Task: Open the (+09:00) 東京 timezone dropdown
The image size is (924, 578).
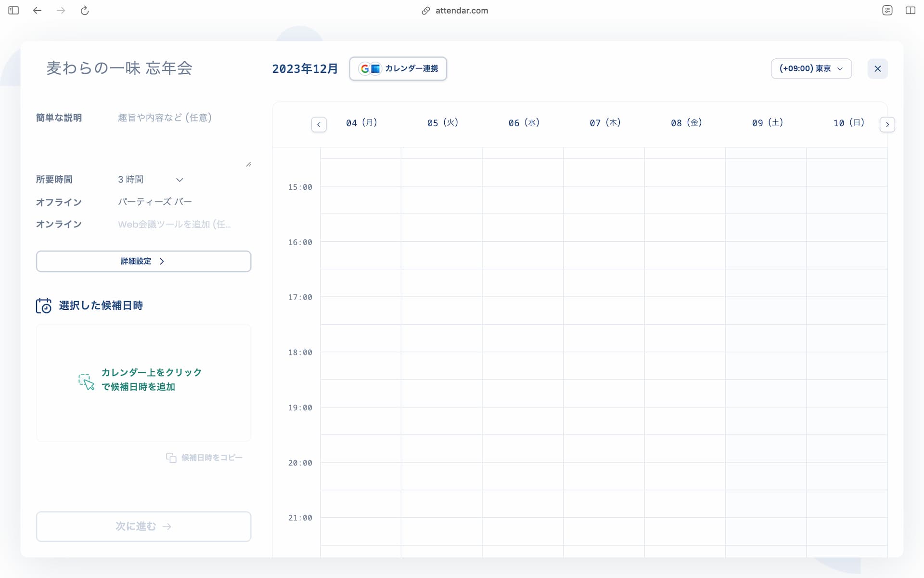Action: coord(811,68)
